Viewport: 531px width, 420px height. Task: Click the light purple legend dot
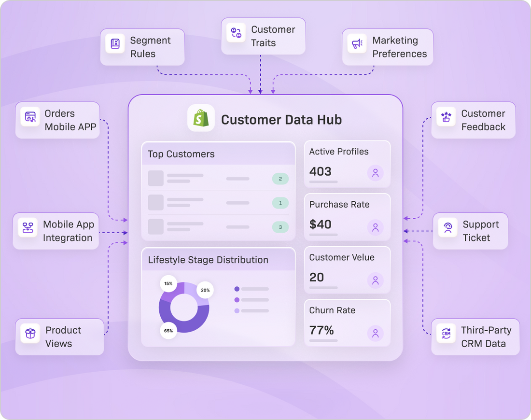click(x=237, y=310)
